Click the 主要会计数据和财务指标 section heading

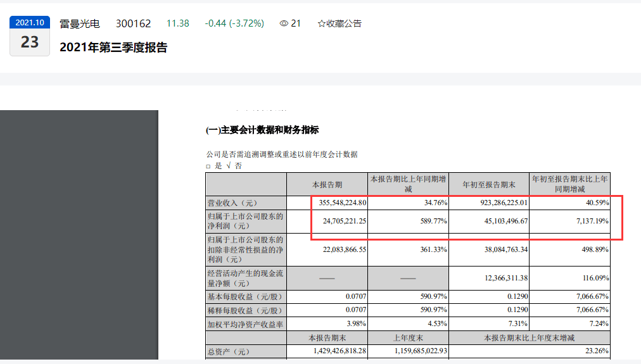(x=262, y=130)
